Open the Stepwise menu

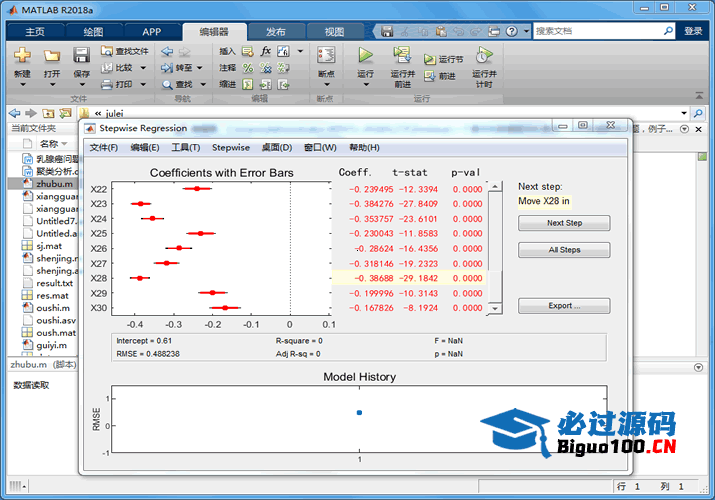click(x=231, y=148)
